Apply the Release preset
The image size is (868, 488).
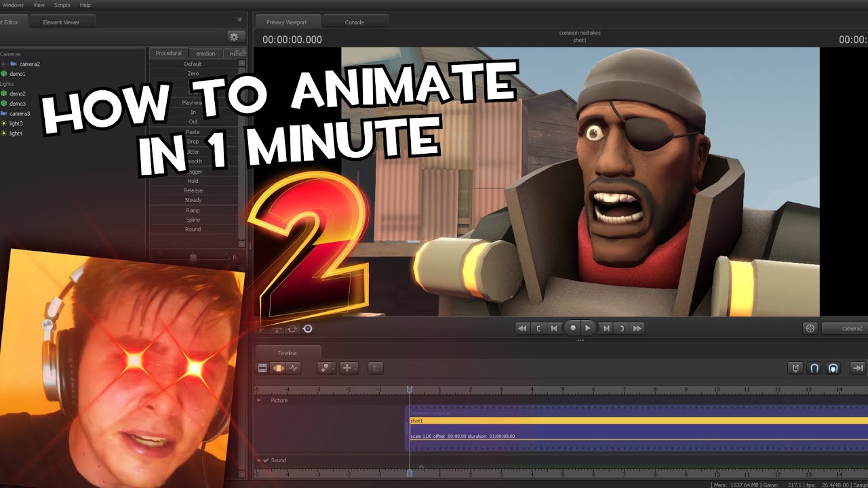point(193,190)
